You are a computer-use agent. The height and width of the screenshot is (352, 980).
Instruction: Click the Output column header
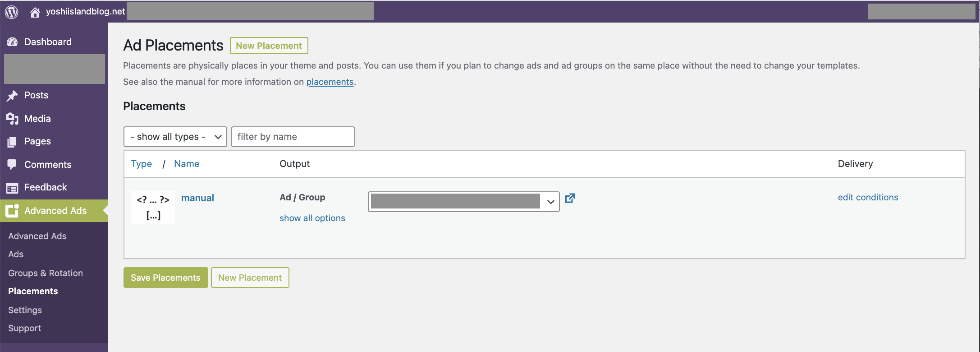[x=295, y=164]
